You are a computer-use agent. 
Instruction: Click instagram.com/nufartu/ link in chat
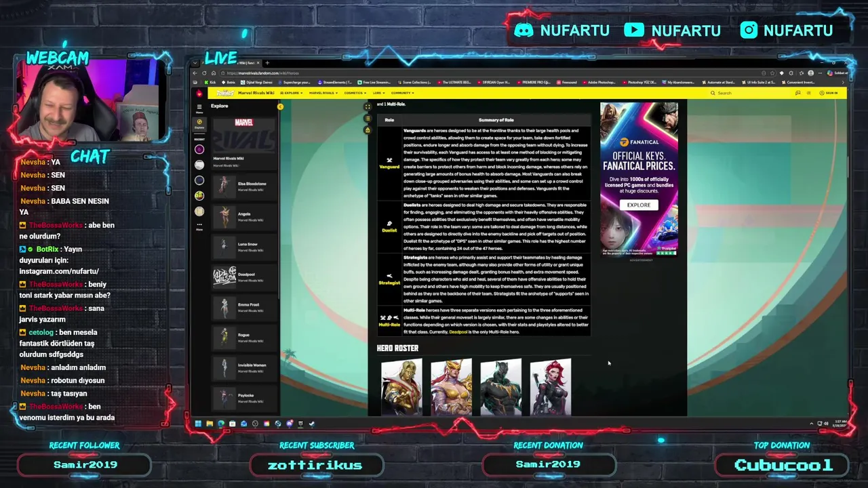(x=59, y=271)
